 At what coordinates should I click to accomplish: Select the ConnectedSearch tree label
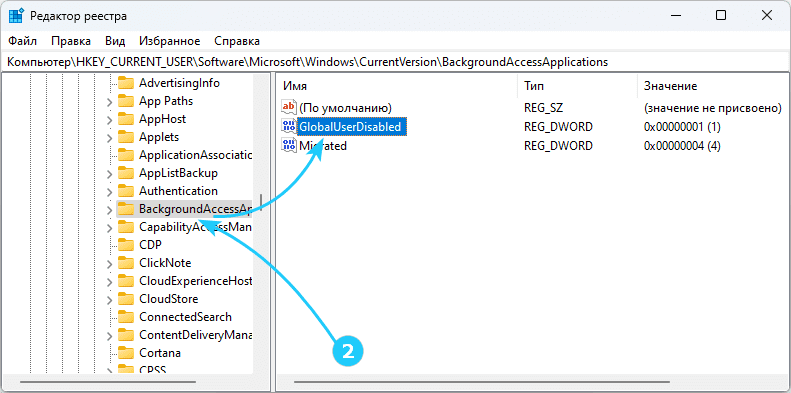click(x=185, y=317)
